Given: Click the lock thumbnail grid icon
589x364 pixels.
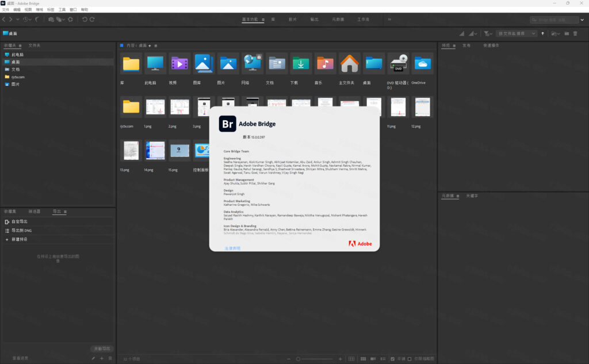Looking at the screenshot, I should pyautogui.click(x=351, y=359).
